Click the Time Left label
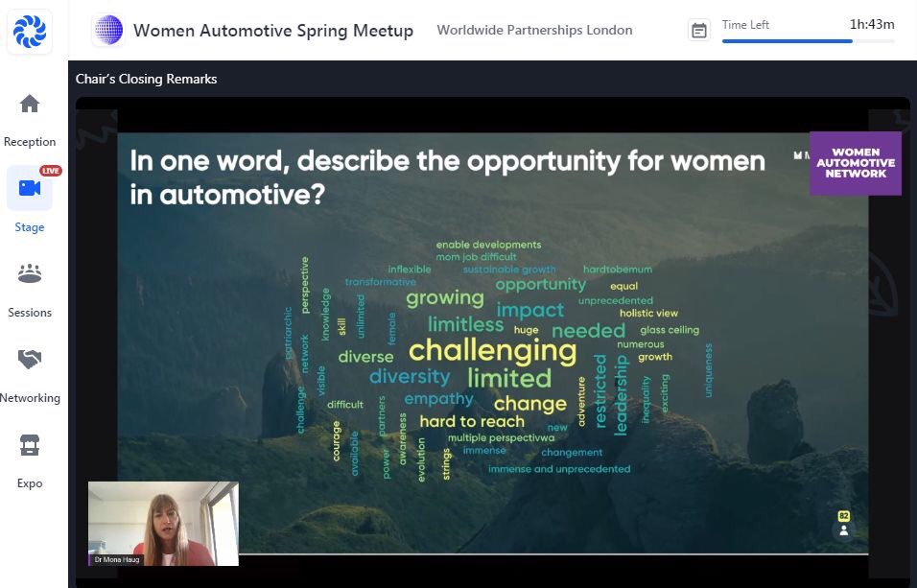 pos(745,25)
